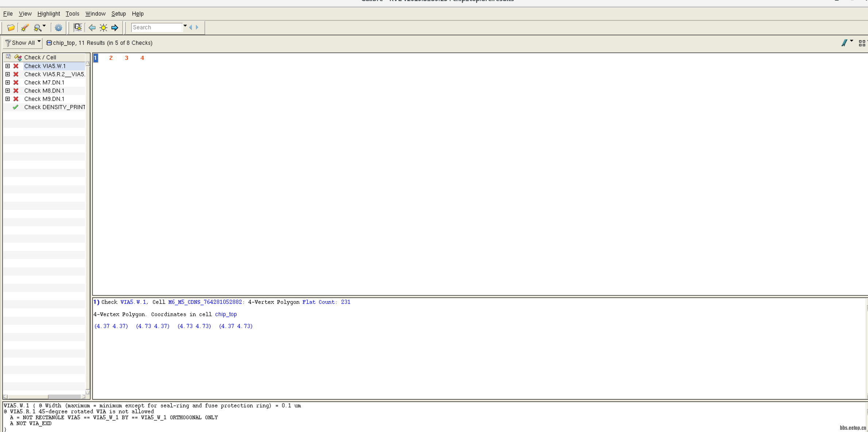Toggle the highlight-in-layout mode icon

(77, 27)
